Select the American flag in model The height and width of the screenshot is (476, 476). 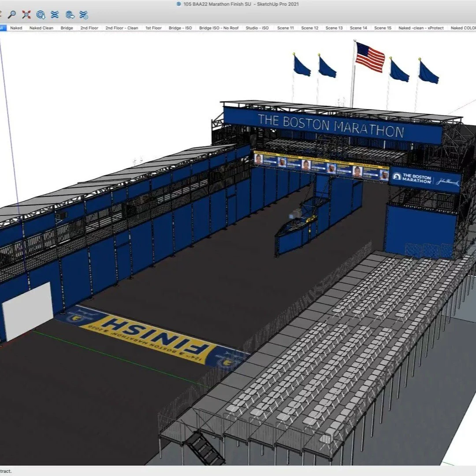tap(370, 57)
